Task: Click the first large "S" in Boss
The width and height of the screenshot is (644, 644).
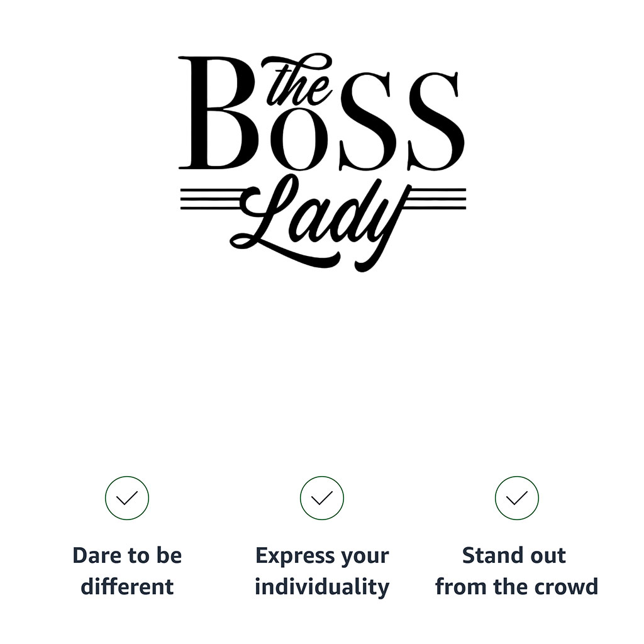Action: (x=363, y=121)
